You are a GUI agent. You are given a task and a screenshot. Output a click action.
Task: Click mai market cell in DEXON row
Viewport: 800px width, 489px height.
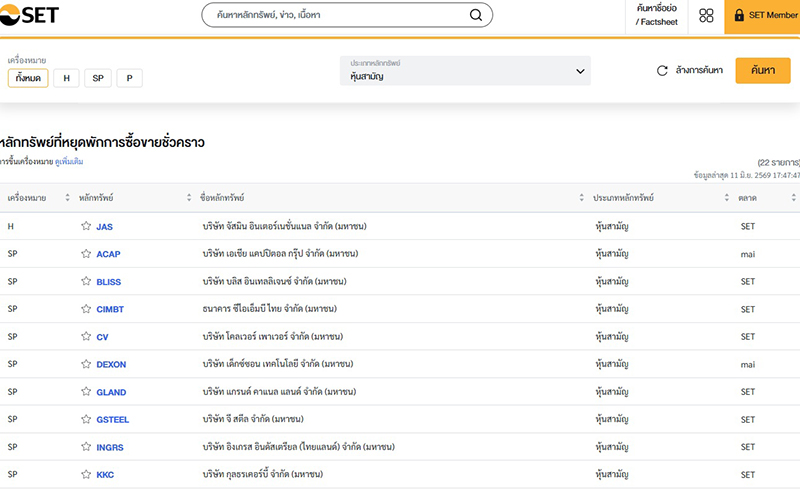748,364
